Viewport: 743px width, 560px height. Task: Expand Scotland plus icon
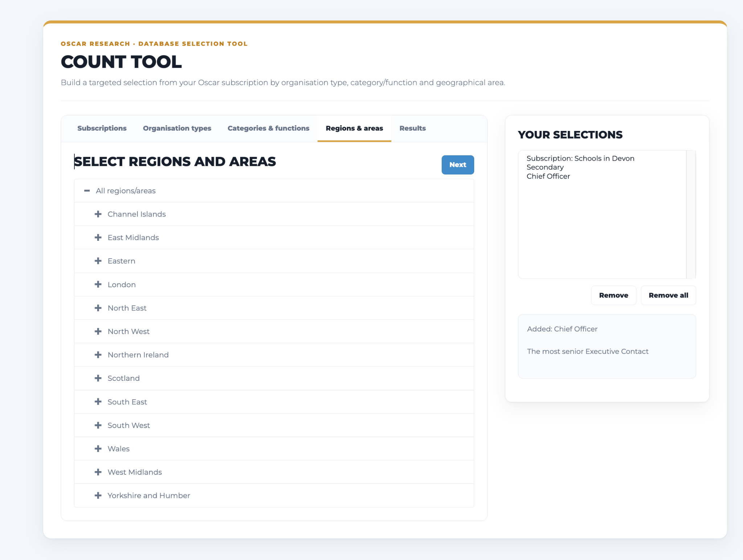[x=98, y=378]
